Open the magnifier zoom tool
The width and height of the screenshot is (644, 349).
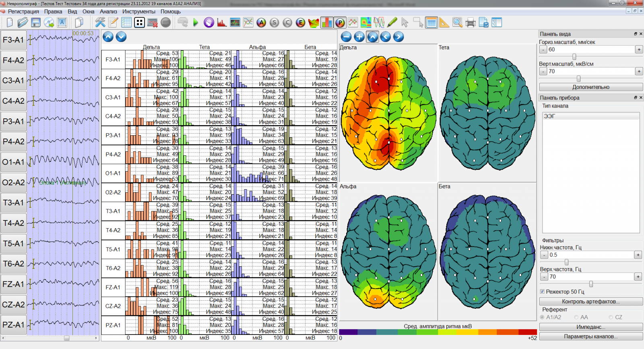tap(457, 23)
